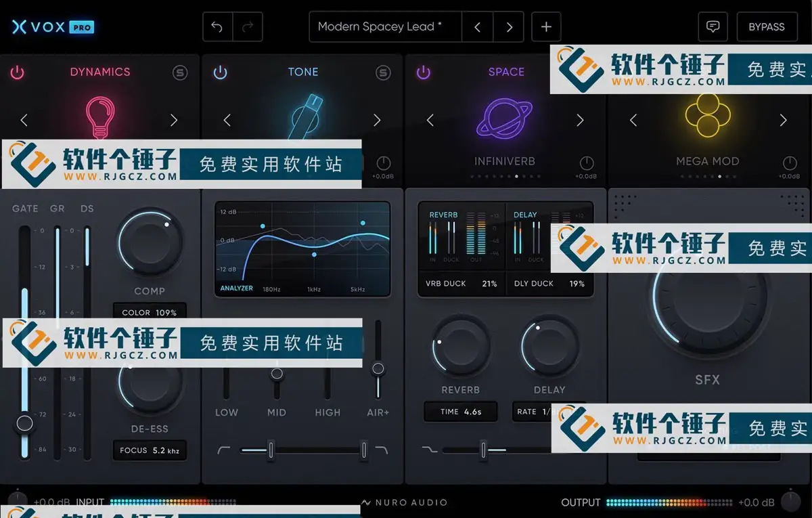Solo the Dynamics module
Viewport: 812px width, 518px height.
(180, 72)
